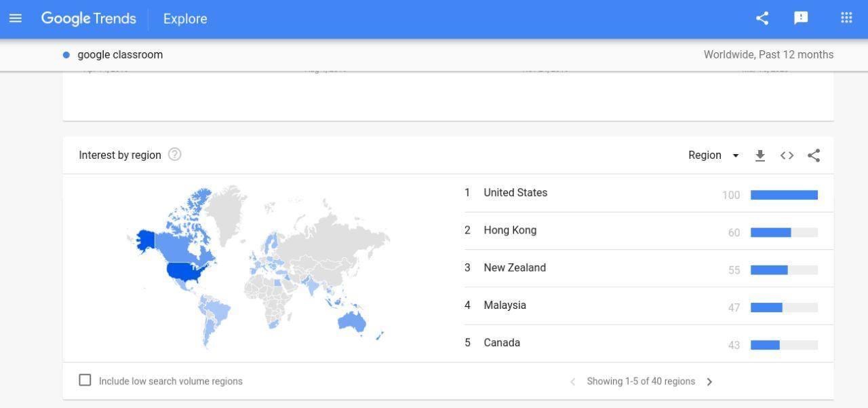Enable Include low search volume regions checkbox
This screenshot has height=408, width=868.
coord(85,380)
